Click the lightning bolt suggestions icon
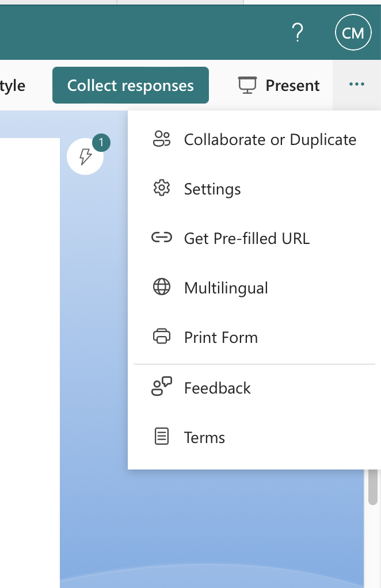This screenshot has width=381, height=588. 85,156
